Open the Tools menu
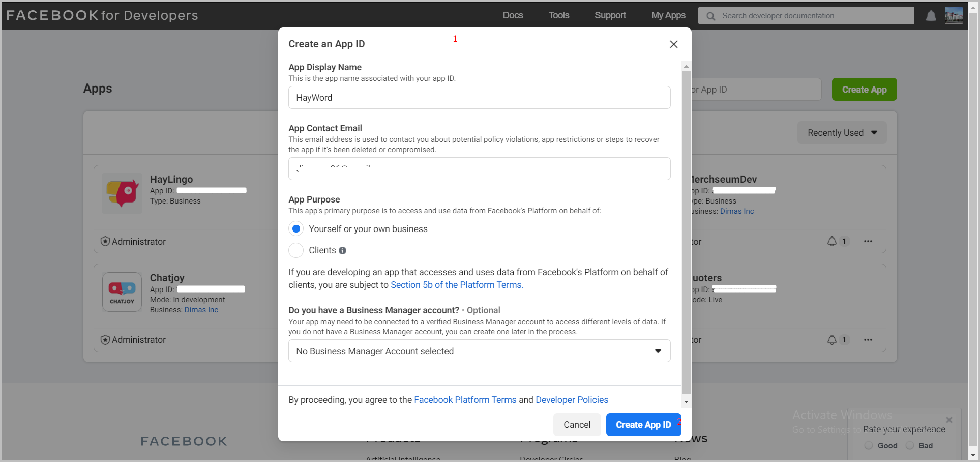The height and width of the screenshot is (462, 980). 558,15
